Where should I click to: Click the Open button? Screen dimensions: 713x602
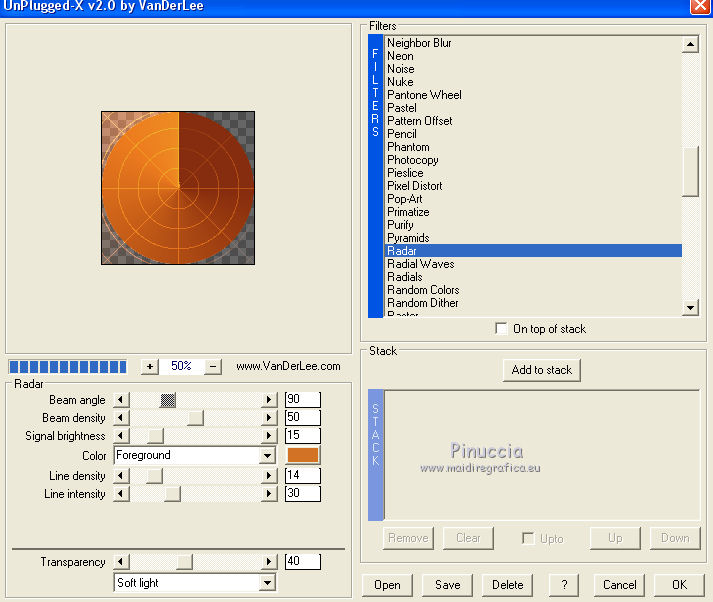click(x=387, y=585)
